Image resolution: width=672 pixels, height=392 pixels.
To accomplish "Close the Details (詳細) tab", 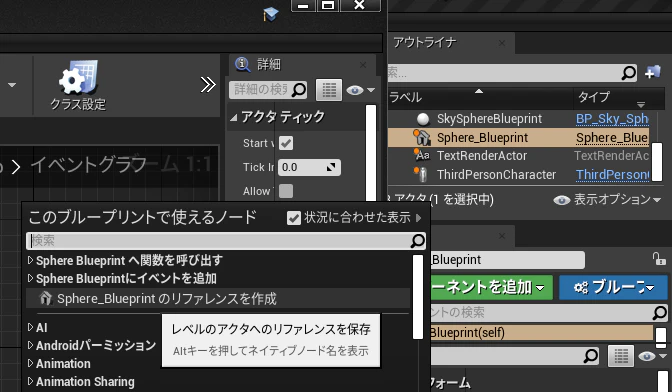I will click(x=363, y=65).
